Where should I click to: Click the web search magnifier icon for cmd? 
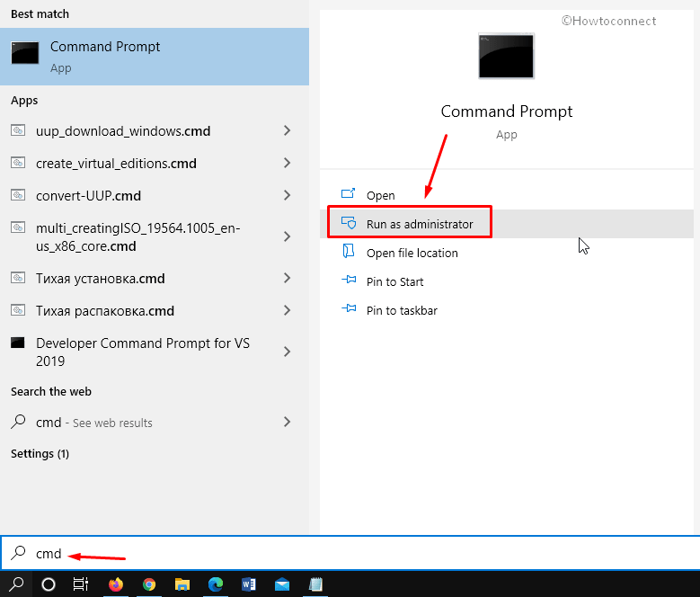click(x=18, y=422)
